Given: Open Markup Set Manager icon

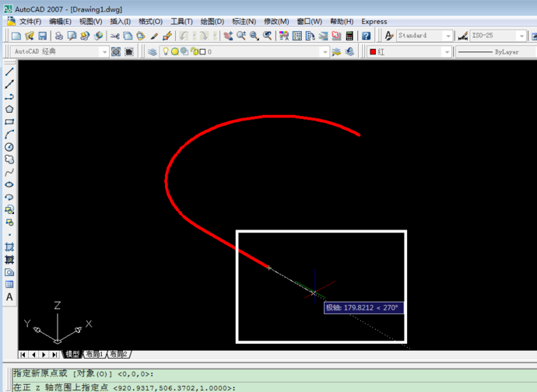Looking at the screenshot, I should coord(336,36).
